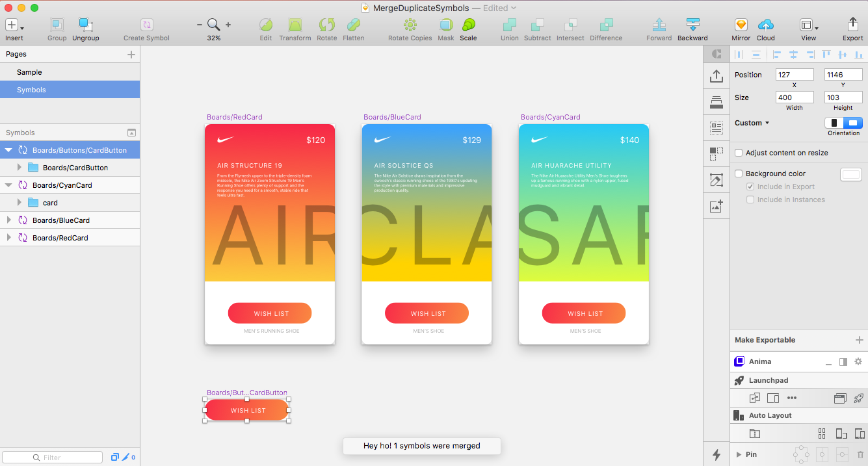The image size is (868, 466).
Task: Select the Rotate Copies tool
Action: (x=410, y=25)
